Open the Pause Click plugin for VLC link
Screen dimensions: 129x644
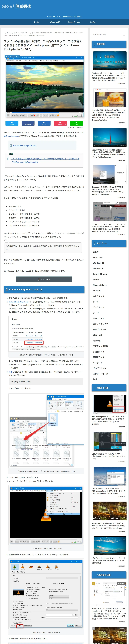point(25,146)
